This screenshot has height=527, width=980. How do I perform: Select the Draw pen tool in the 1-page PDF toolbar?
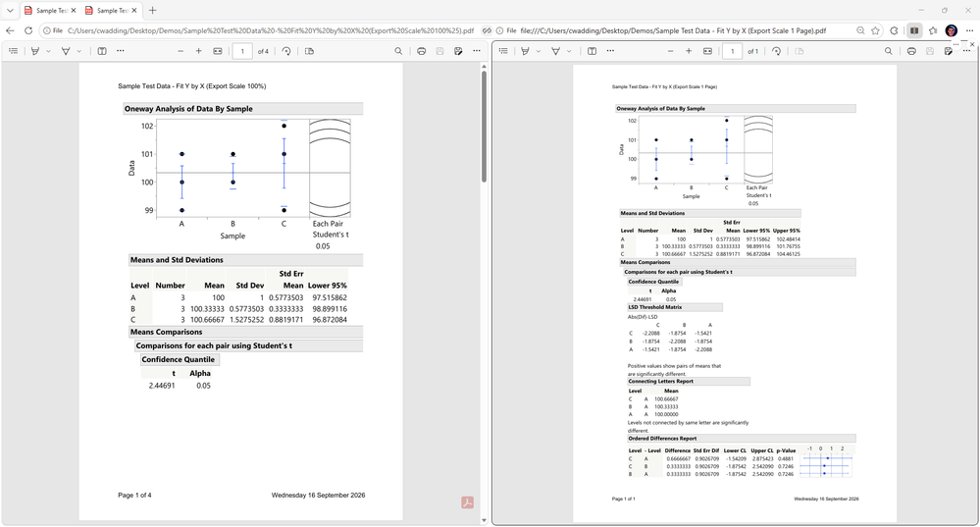(x=555, y=51)
